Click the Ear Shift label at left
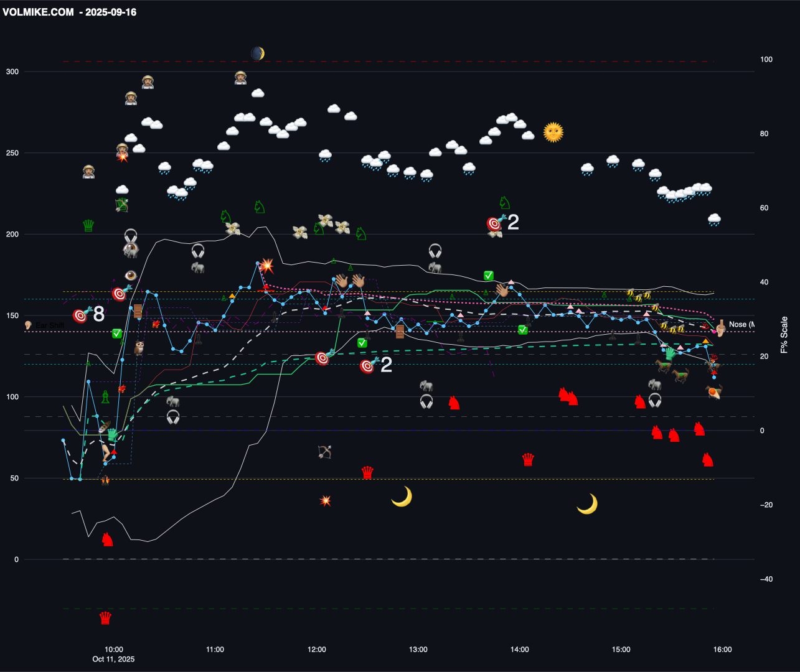This screenshot has width=800, height=672. [x=50, y=325]
